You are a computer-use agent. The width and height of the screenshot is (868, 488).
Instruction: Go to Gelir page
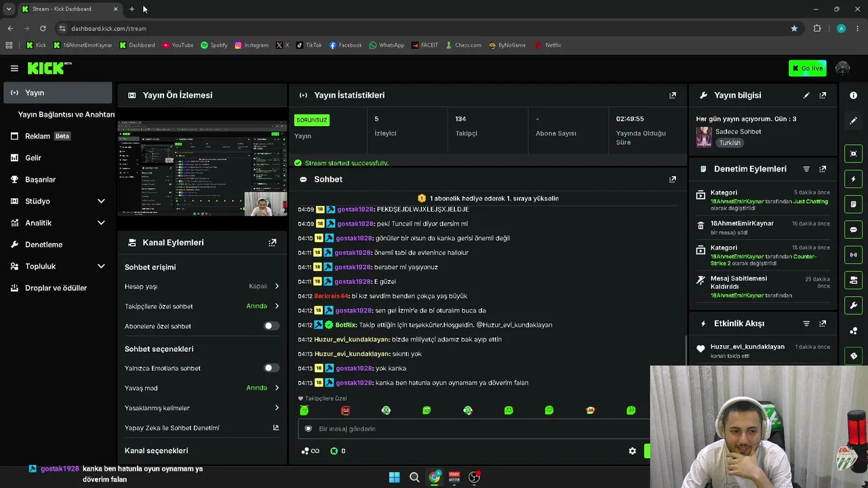(x=33, y=158)
